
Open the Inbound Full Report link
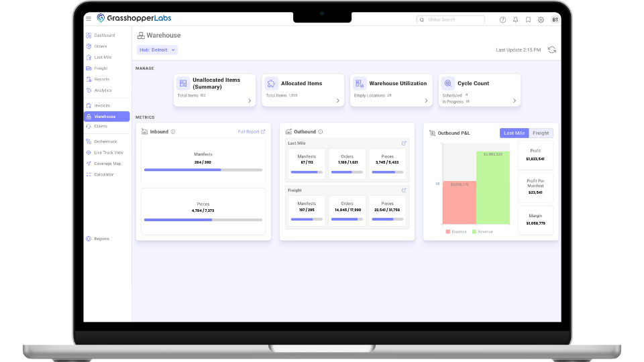pos(252,132)
